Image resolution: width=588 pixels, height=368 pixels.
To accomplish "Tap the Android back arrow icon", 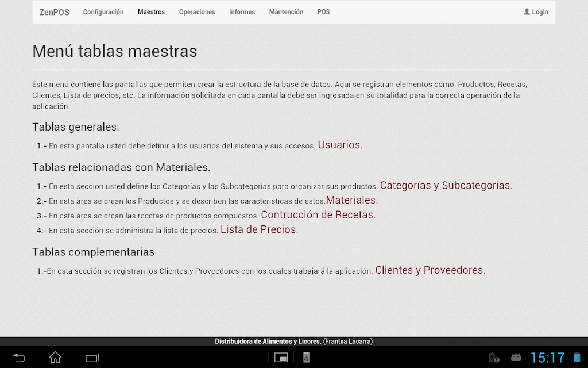I will (19, 358).
